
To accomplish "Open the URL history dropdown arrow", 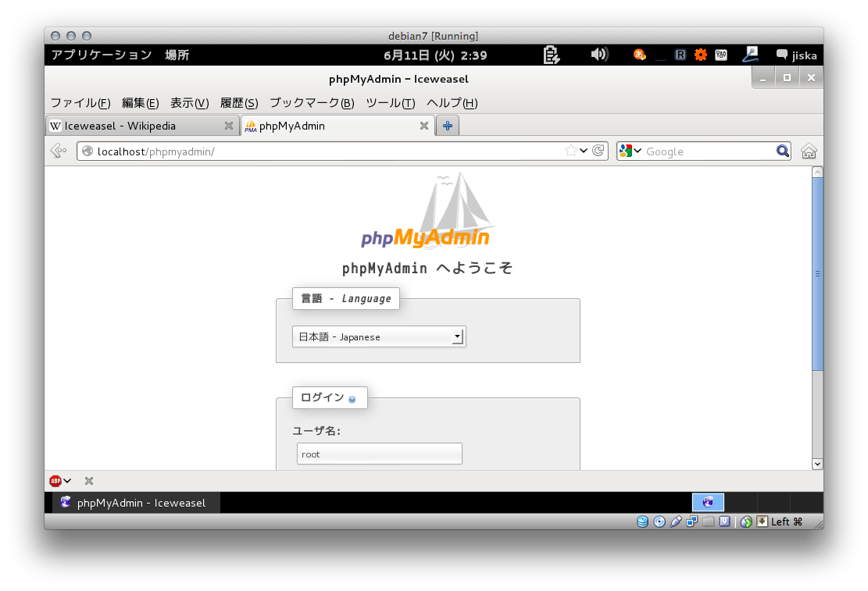I will pos(584,151).
